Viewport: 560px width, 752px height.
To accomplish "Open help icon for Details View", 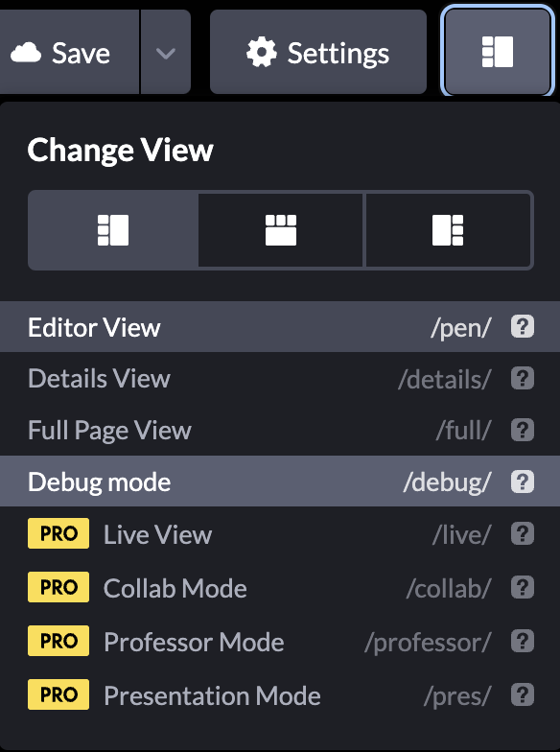I will click(522, 378).
